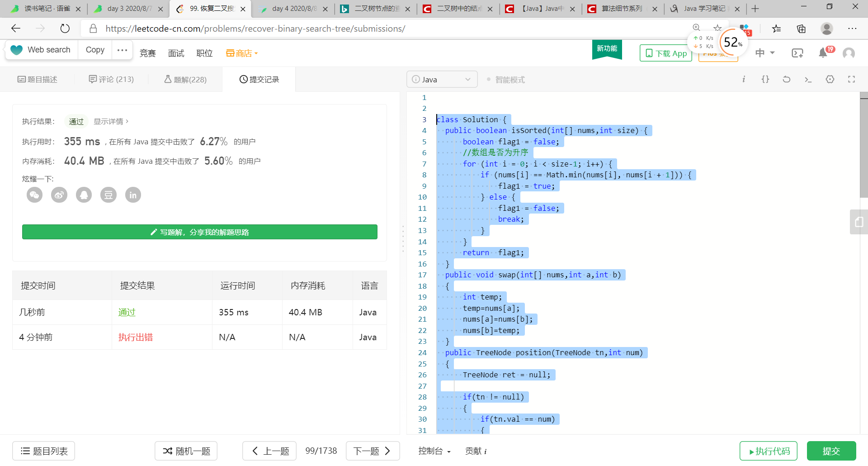Toggle 智能模式 smart mode
This screenshot has height=466, width=868.
[506, 80]
